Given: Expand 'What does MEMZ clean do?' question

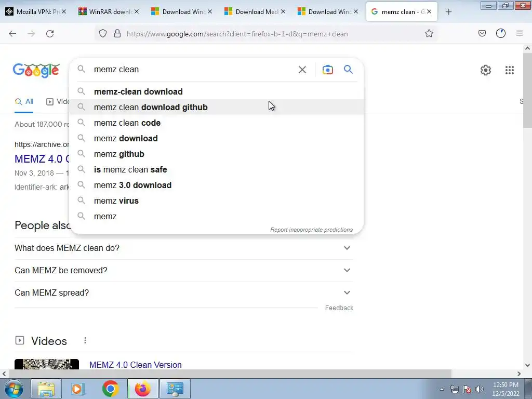Looking at the screenshot, I should pyautogui.click(x=184, y=248).
